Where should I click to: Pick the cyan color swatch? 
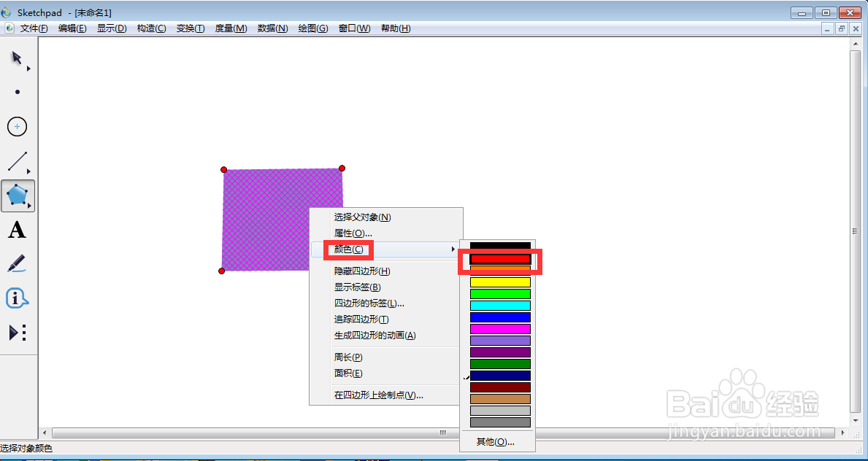click(500, 306)
